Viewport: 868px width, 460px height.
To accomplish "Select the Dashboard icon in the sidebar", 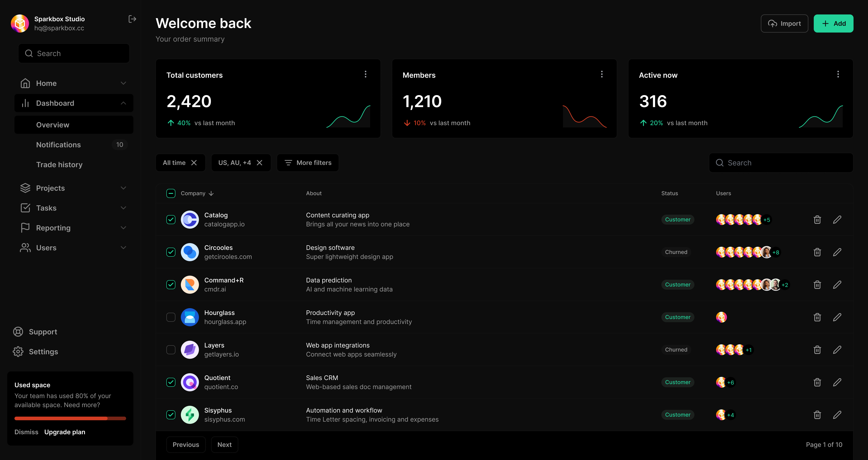I will click(25, 103).
